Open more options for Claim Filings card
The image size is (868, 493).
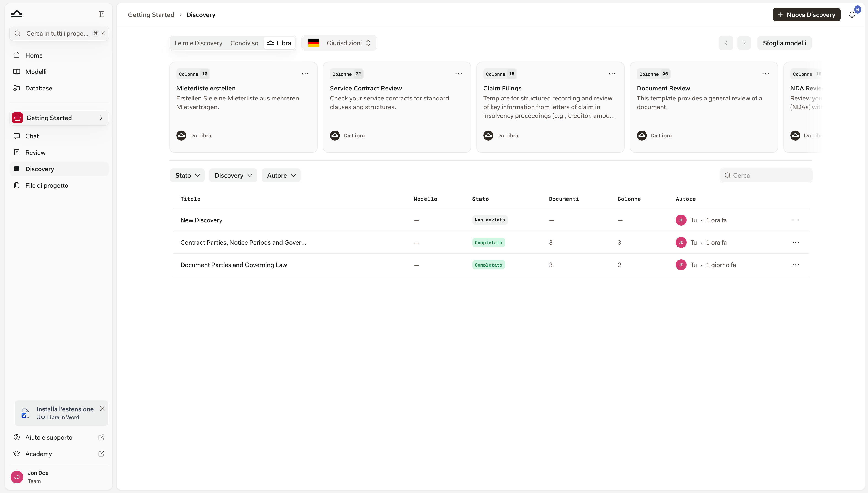pos(612,74)
